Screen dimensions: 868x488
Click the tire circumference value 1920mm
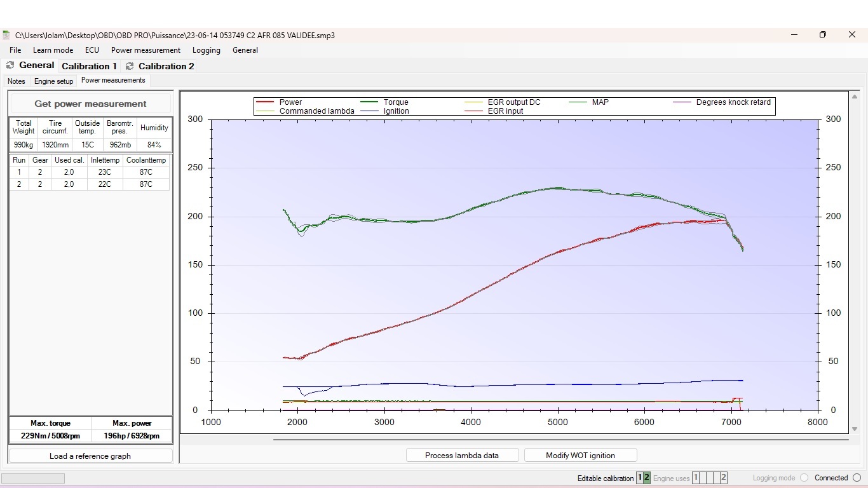tap(55, 145)
